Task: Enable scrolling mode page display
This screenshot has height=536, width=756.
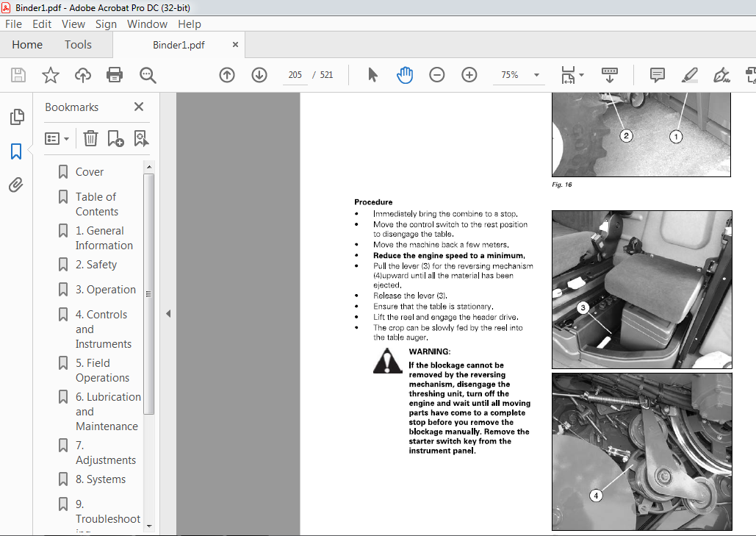Action: [x=610, y=75]
